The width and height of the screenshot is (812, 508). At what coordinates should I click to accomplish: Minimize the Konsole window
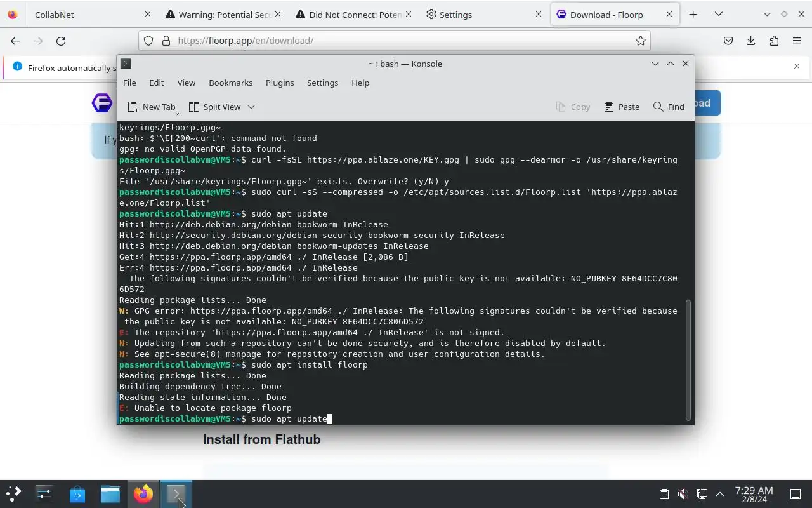(x=655, y=63)
